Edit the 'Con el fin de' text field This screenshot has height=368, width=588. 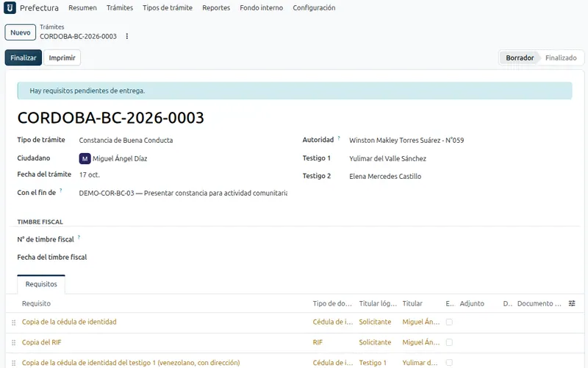[183, 193]
